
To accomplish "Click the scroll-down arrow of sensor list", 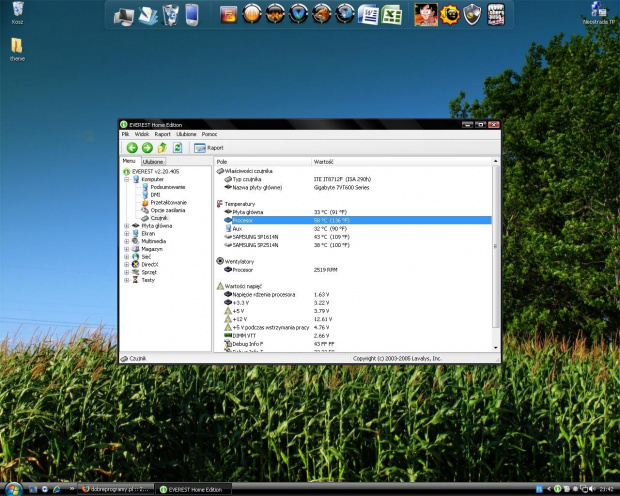I will point(496,348).
